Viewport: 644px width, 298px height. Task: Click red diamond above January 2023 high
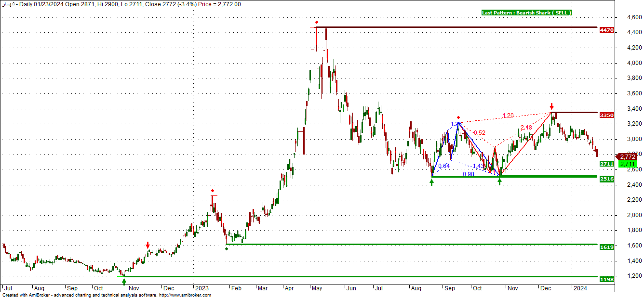pos(212,191)
